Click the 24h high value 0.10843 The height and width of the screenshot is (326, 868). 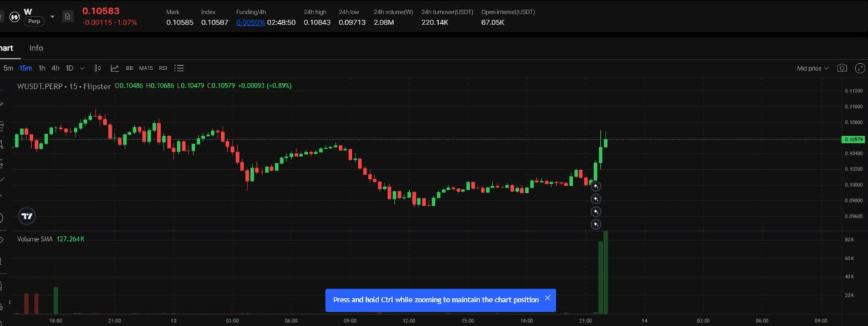pyautogui.click(x=317, y=22)
